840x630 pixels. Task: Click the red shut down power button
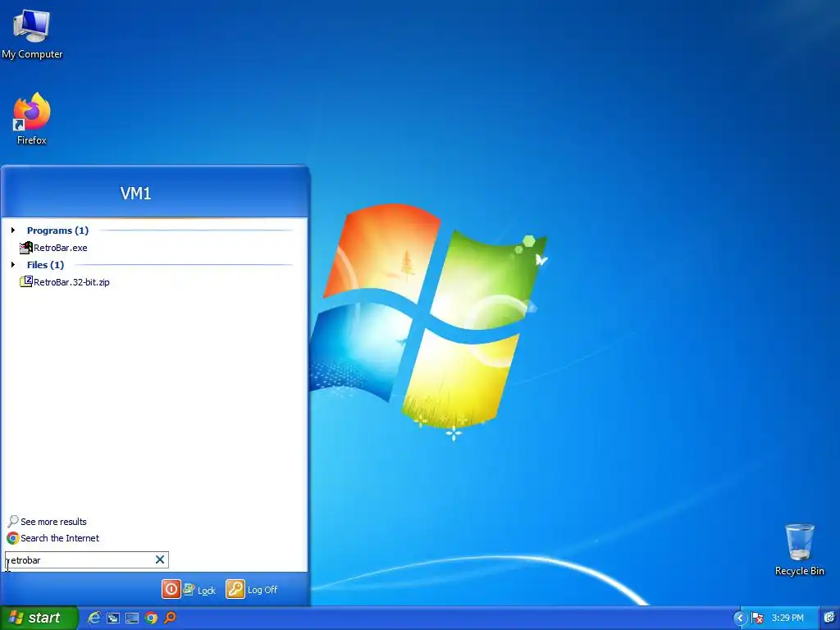[x=171, y=589]
